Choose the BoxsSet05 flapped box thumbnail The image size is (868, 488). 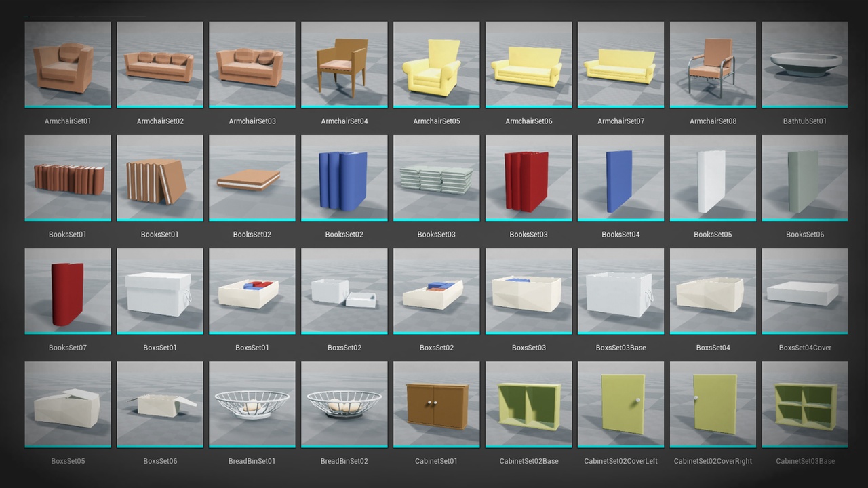68,404
